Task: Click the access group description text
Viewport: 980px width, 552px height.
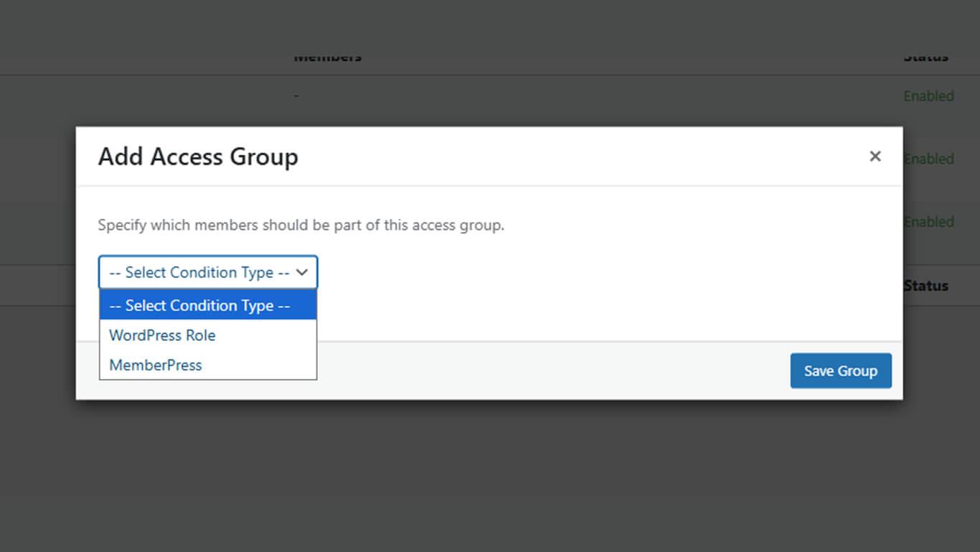Action: coord(301,225)
